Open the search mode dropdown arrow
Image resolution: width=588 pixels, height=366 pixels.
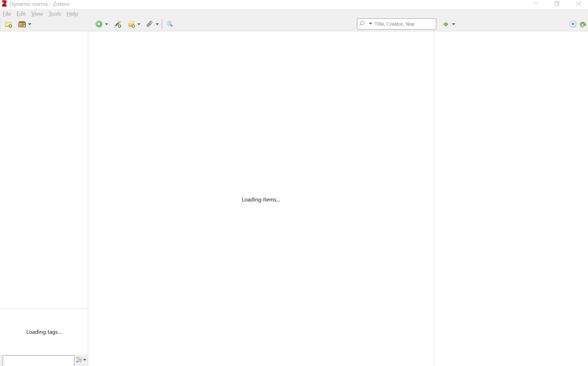370,24
